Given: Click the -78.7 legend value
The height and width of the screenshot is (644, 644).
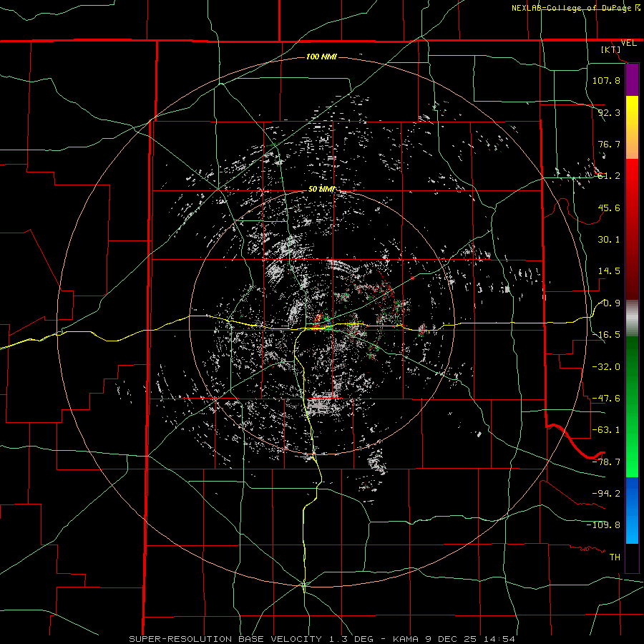Looking at the screenshot, I should 606,462.
